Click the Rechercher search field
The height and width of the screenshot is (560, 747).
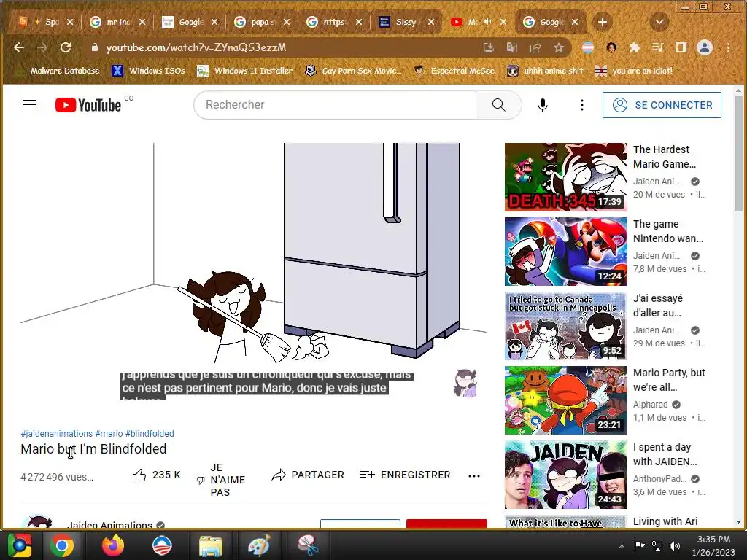(x=335, y=105)
